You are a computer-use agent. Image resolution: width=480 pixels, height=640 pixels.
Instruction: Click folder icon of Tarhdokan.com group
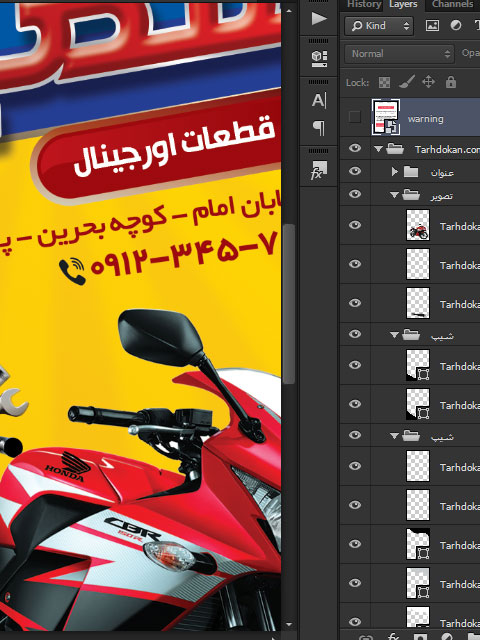pyautogui.click(x=395, y=149)
